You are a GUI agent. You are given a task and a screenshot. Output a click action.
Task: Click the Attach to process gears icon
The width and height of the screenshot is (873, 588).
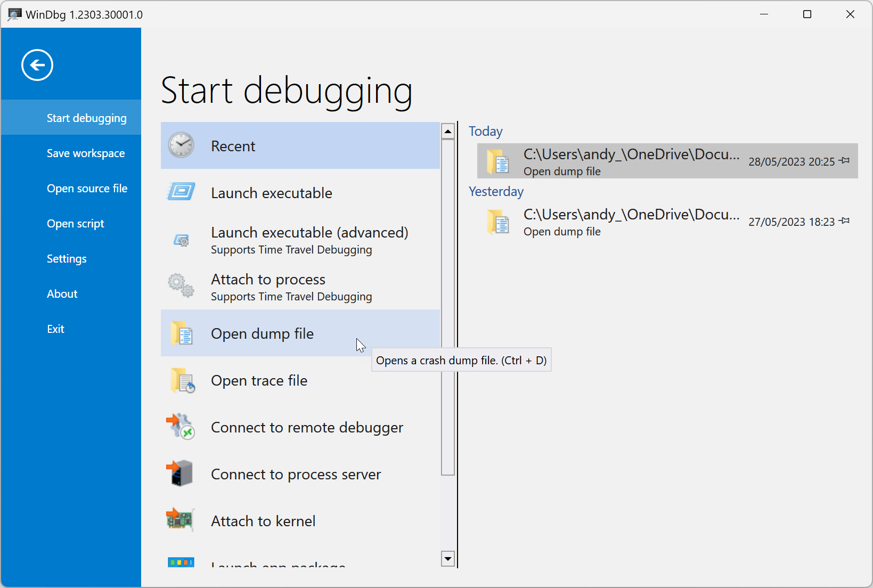click(181, 285)
